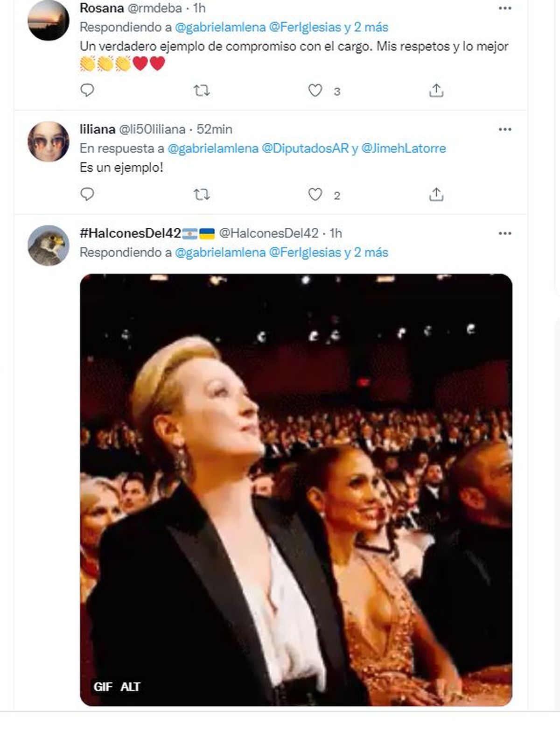
Task: Like Rosana's tweet
Action: (315, 90)
